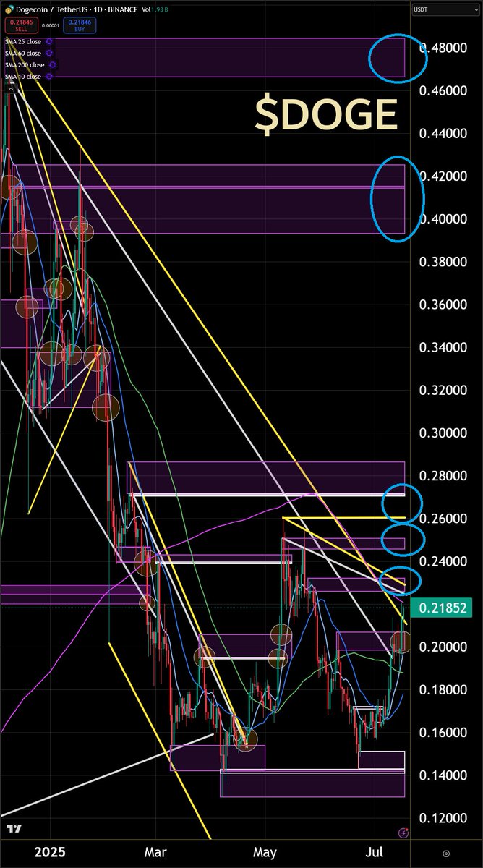Click the 0.46000 price scale label
Image resolution: width=483 pixels, height=868 pixels.
click(x=444, y=91)
